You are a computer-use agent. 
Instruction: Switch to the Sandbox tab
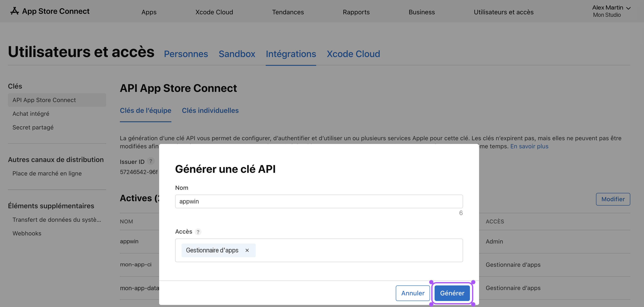[237, 54]
